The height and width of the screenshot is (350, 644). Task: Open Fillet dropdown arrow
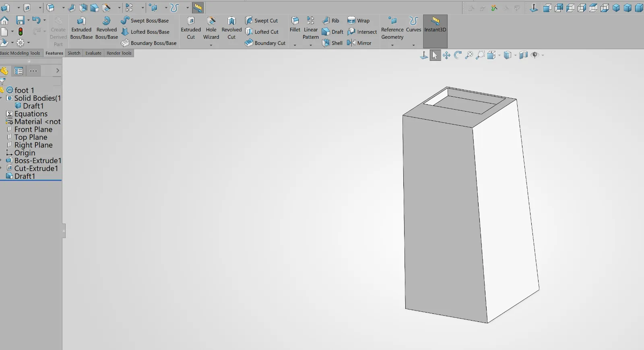point(295,45)
